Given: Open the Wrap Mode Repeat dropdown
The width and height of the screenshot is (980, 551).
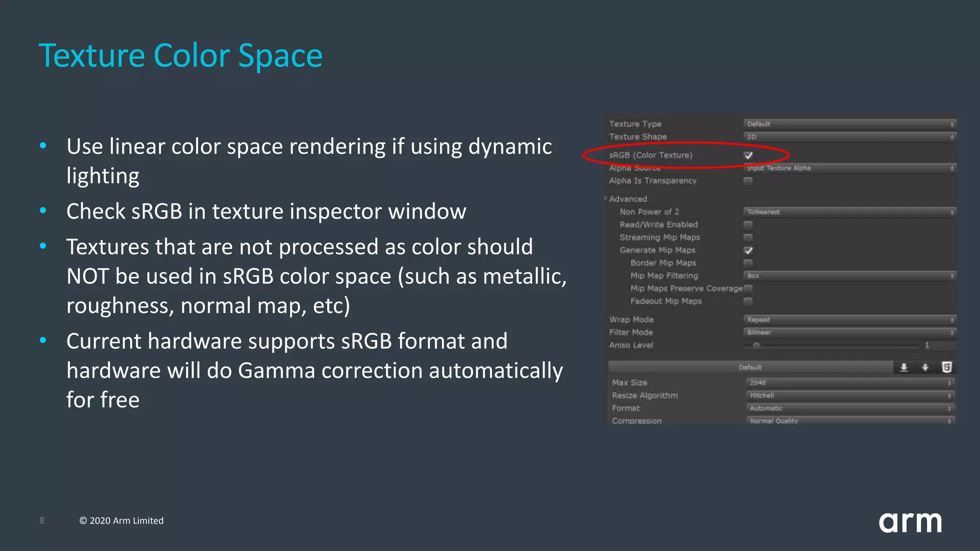Looking at the screenshot, I should pyautogui.click(x=849, y=320).
